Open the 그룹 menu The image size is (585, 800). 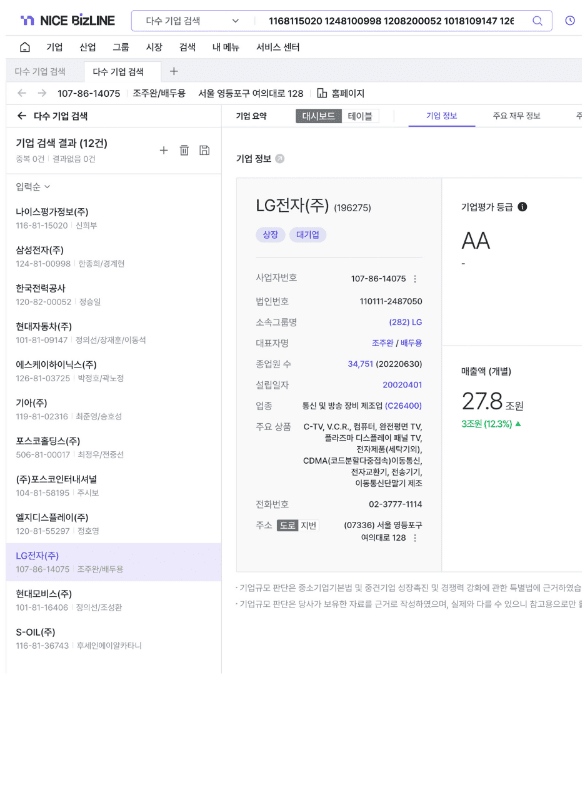click(121, 47)
